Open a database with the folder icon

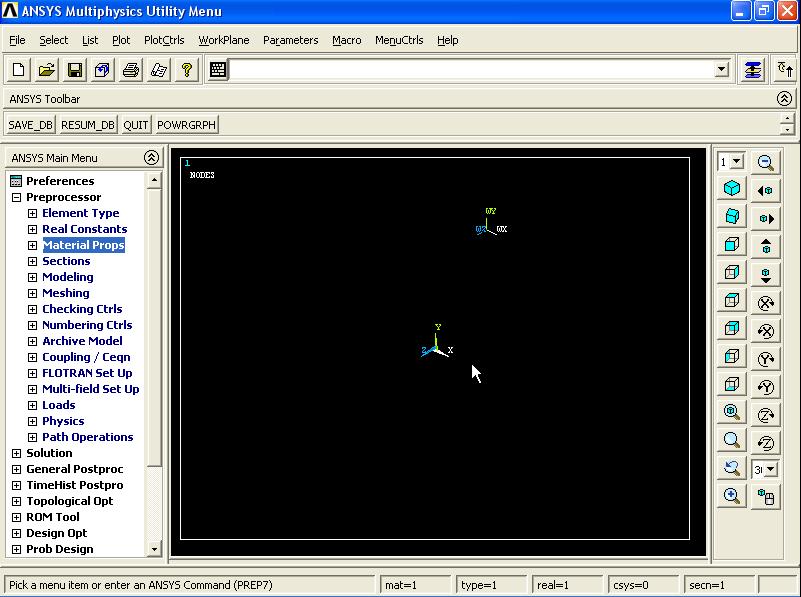[x=46, y=70]
